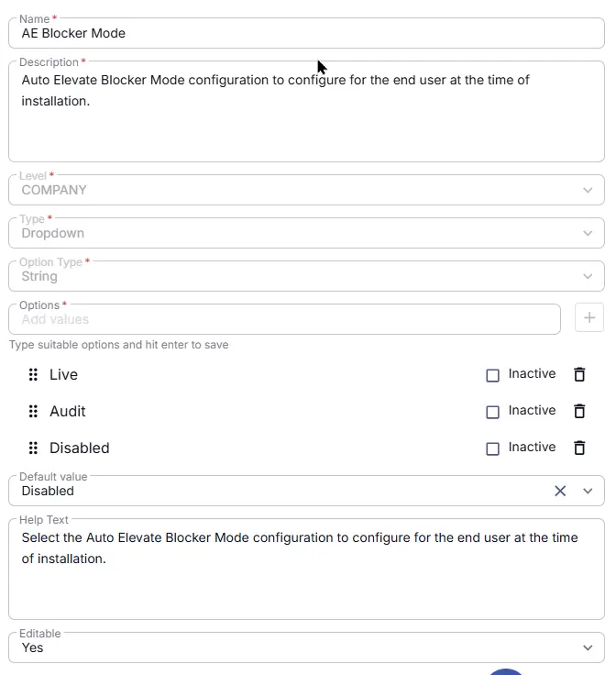This screenshot has width=616, height=675.
Task: Grab the drag handle for Live
Action: (33, 374)
